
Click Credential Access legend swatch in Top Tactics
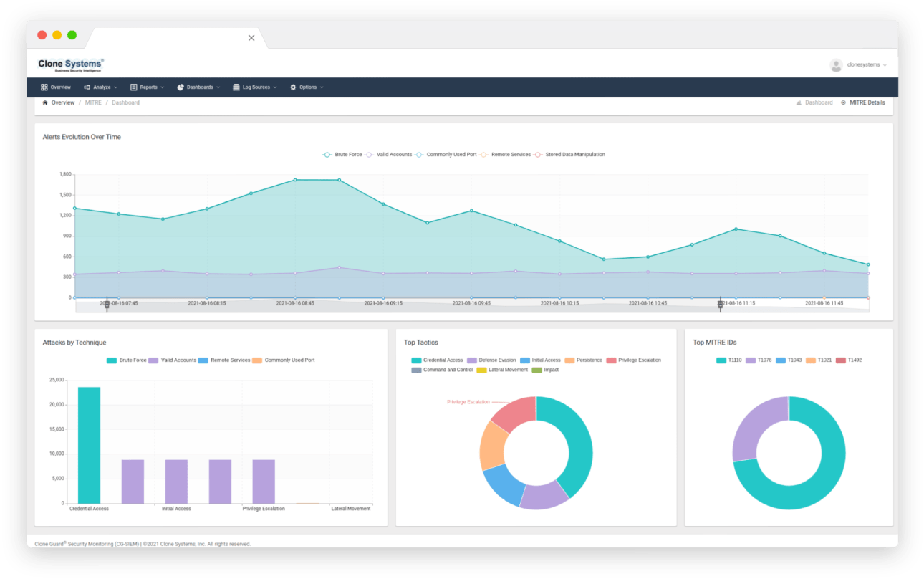point(416,360)
